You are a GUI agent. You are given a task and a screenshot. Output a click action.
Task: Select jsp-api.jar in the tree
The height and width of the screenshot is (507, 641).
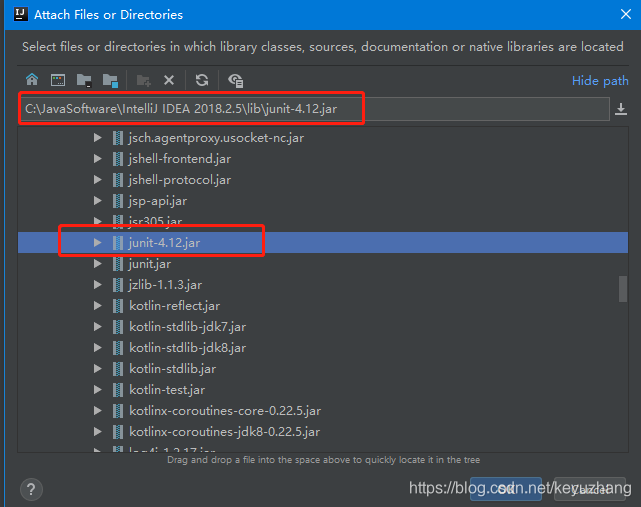157,201
